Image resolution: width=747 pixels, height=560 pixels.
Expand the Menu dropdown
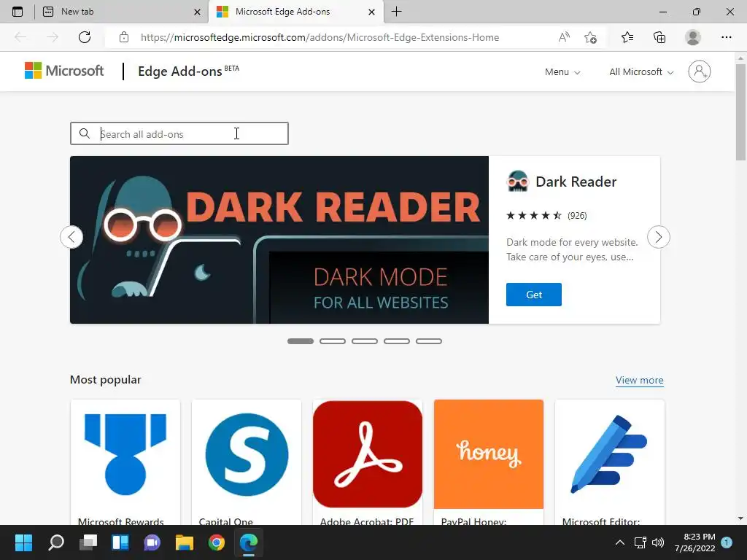point(562,72)
